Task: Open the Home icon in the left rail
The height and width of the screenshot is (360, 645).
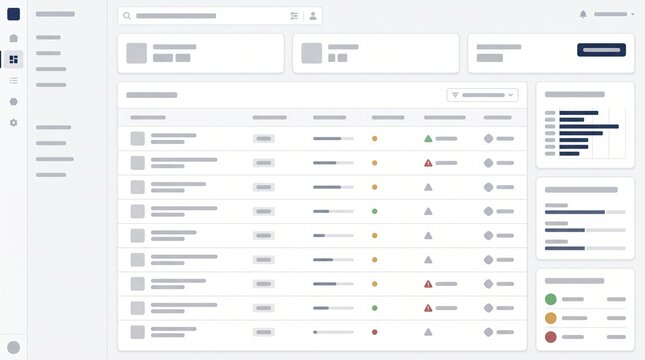Action: (x=14, y=38)
